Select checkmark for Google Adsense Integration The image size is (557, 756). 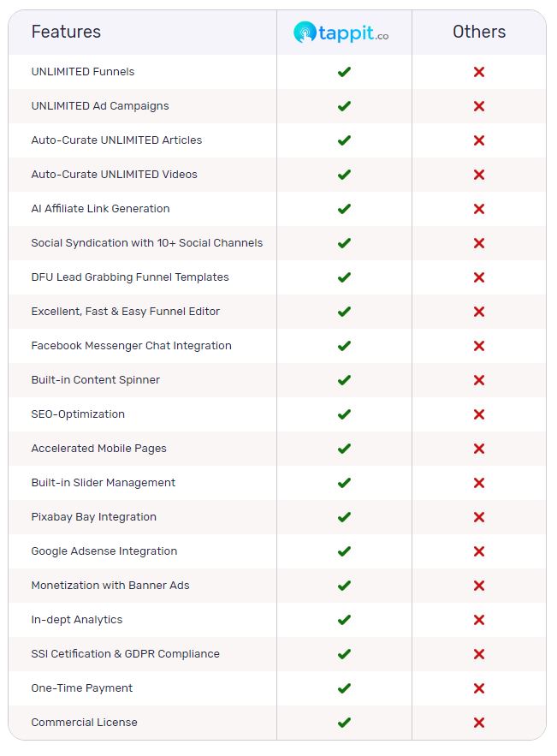(344, 551)
